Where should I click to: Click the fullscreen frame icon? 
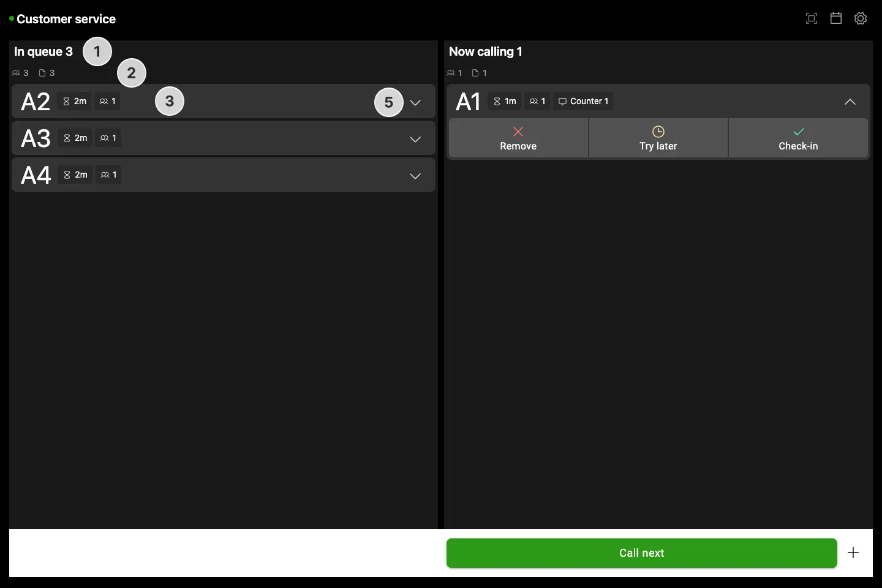[812, 18]
